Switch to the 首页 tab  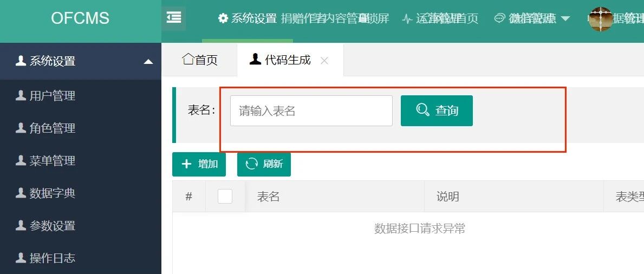pos(200,60)
